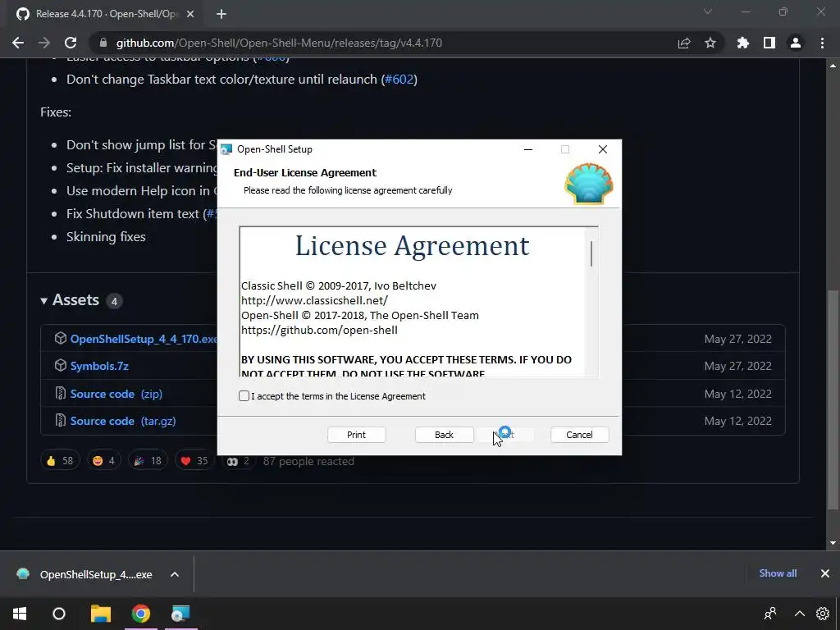Switch to the installer taskbar icon
This screenshot has height=630, width=840.
[x=181, y=614]
